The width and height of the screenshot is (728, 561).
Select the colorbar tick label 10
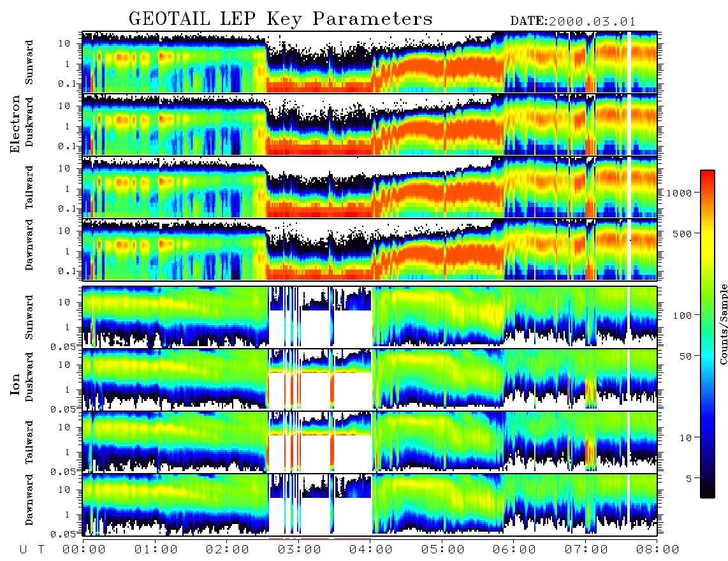pos(685,438)
